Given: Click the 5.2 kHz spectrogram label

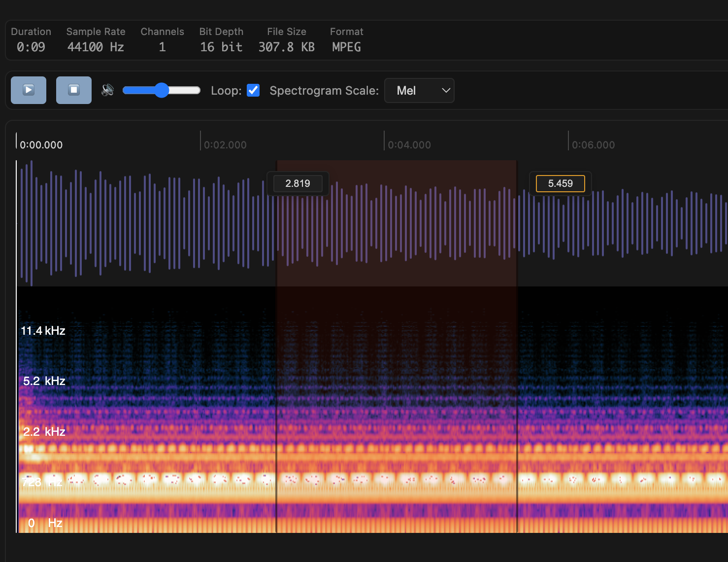Looking at the screenshot, I should [44, 381].
